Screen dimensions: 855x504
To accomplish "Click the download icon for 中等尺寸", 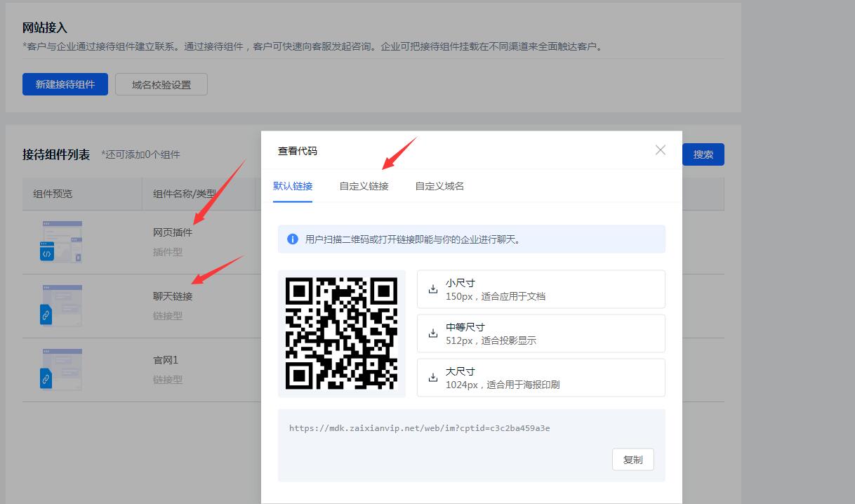I will (x=433, y=333).
